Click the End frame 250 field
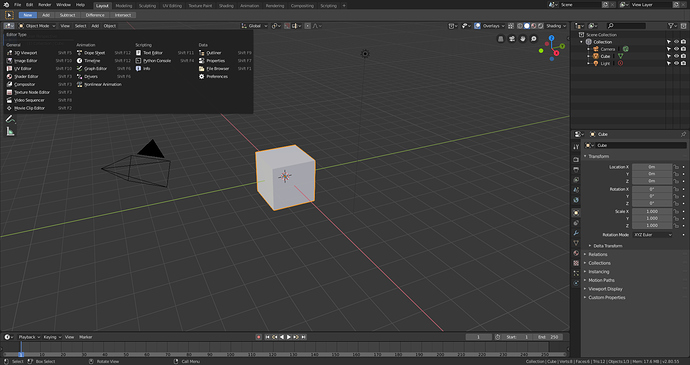 pyautogui.click(x=548, y=337)
